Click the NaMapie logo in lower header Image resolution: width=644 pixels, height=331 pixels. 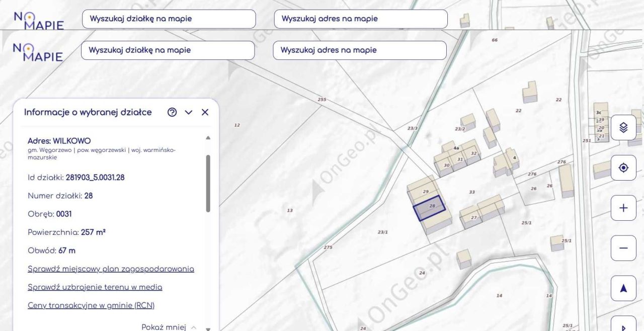[38, 52]
